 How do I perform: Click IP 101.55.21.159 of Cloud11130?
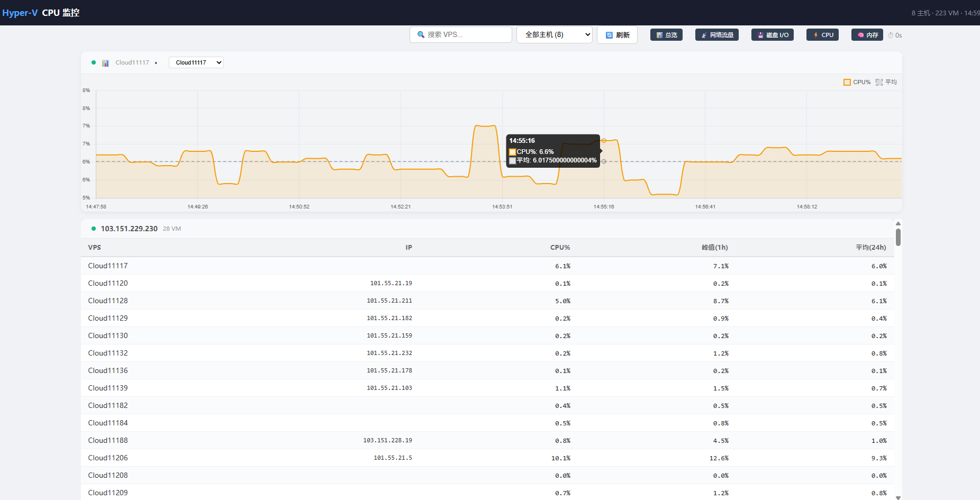[389, 335]
